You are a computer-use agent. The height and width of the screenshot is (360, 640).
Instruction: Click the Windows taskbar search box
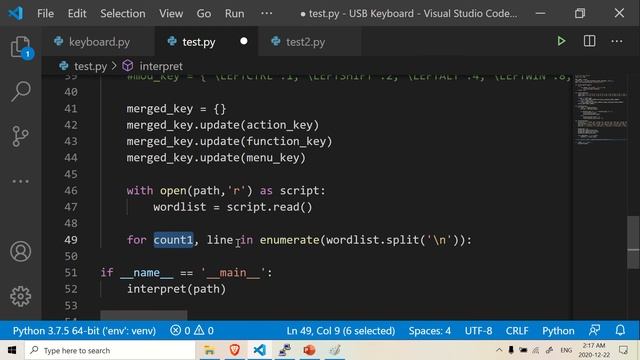pyautogui.click(x=110, y=350)
